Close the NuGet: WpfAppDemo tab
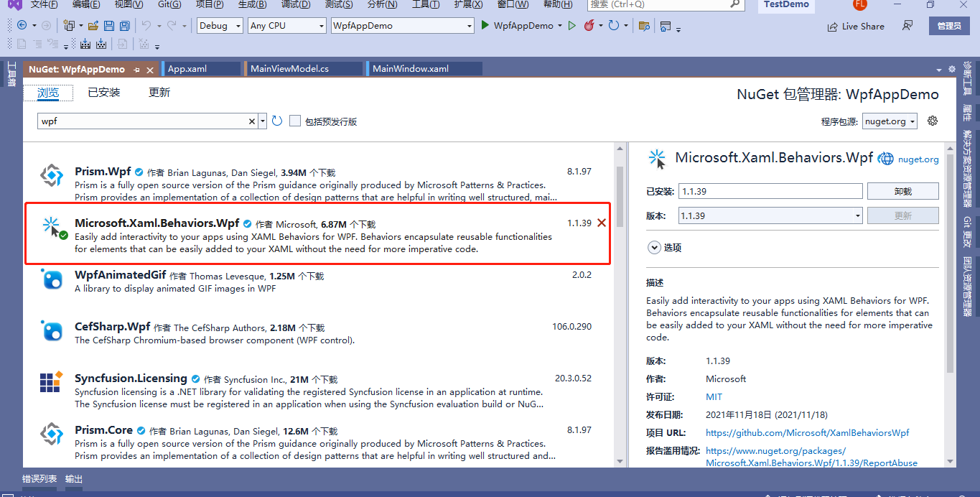Viewport: 980px width, 497px height. pyautogui.click(x=151, y=70)
